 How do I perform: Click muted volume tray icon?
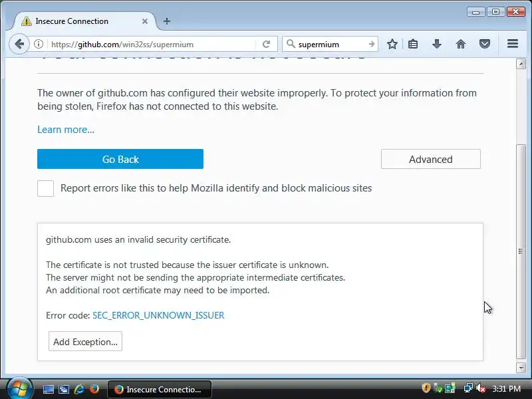coord(480,388)
